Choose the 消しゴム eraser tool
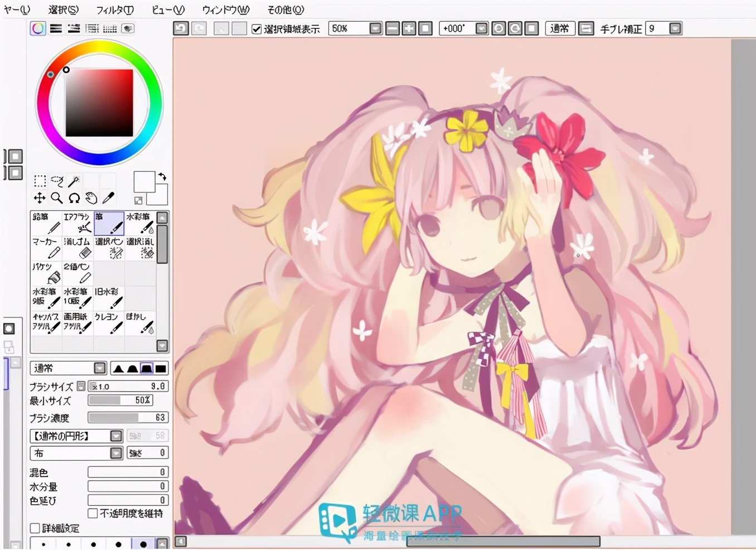756x550 pixels. point(77,248)
